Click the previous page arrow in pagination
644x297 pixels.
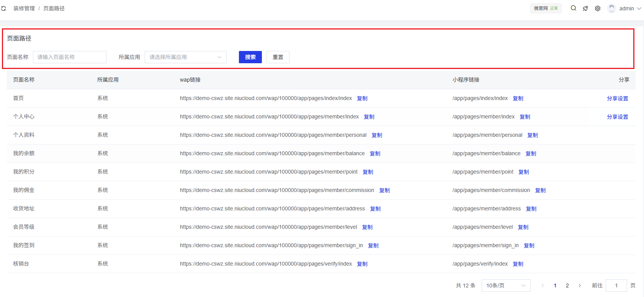click(x=543, y=286)
